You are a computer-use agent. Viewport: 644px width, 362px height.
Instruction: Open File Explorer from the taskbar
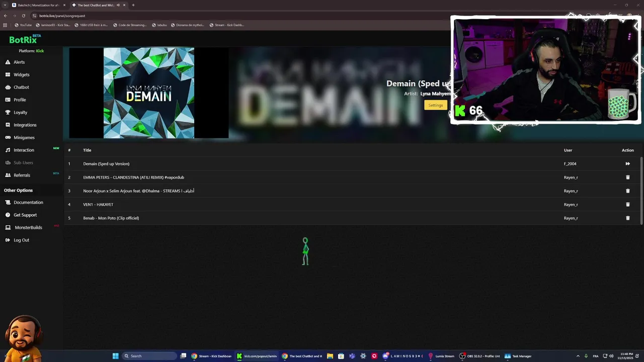coord(330,356)
